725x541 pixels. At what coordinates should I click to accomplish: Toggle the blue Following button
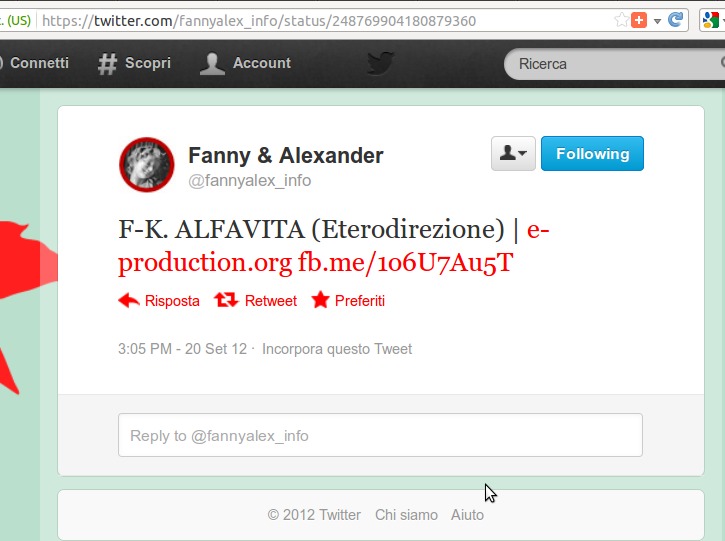click(x=592, y=154)
